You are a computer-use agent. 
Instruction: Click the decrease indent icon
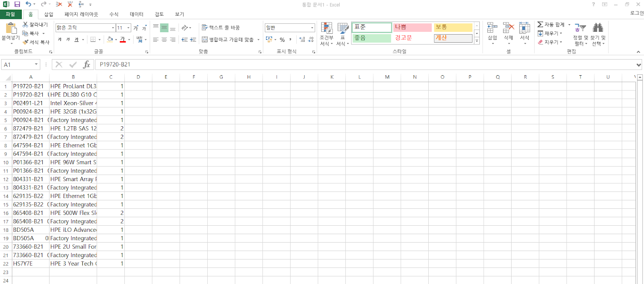184,39
